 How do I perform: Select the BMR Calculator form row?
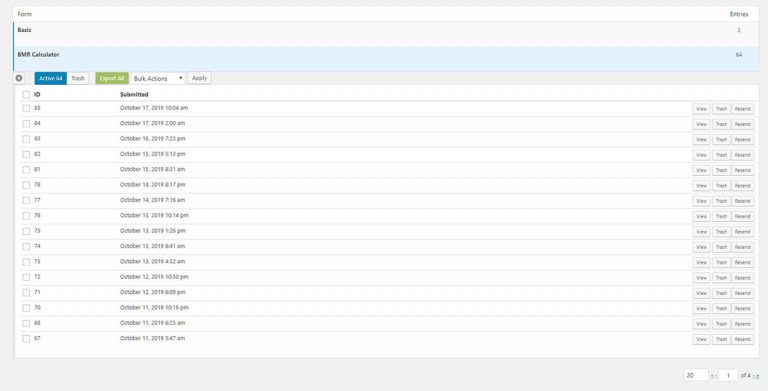tap(386, 59)
